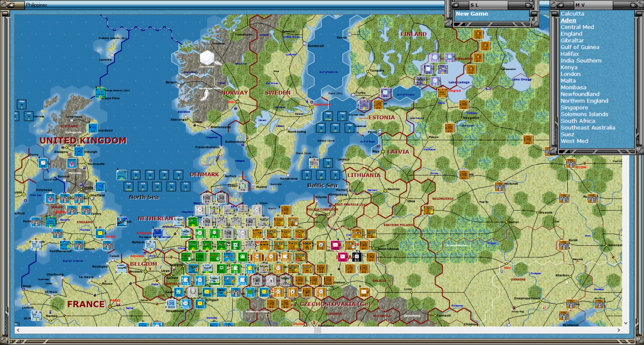Select the unit counter at Kursk
The width and height of the screenshot is (644, 345).
563,245
